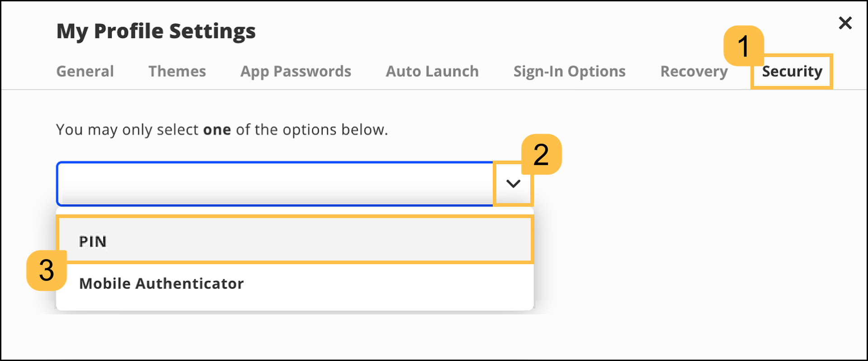Open the App Passwords tab
This screenshot has width=868, height=361.
click(296, 71)
